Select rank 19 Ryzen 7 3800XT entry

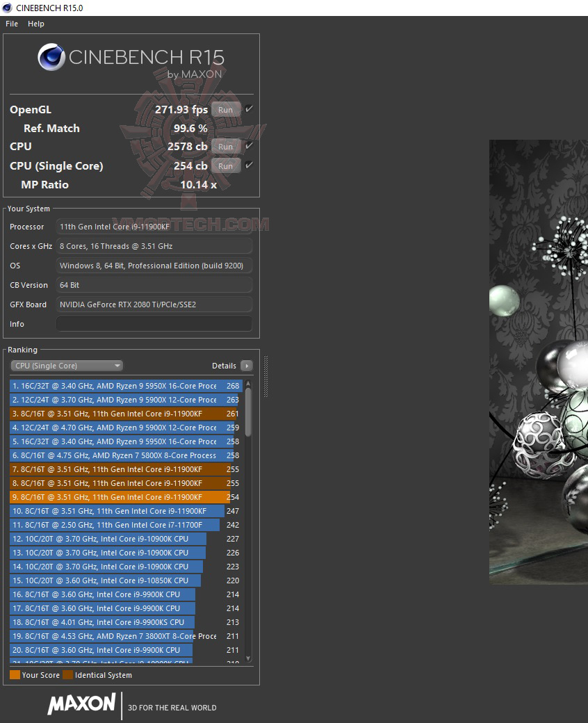pyautogui.click(x=126, y=636)
